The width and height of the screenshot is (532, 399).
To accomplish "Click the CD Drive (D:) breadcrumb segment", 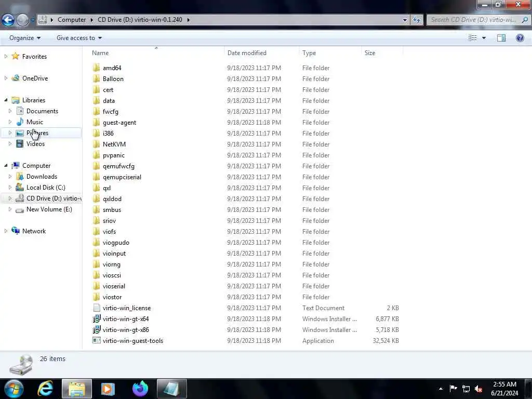I will (x=140, y=20).
